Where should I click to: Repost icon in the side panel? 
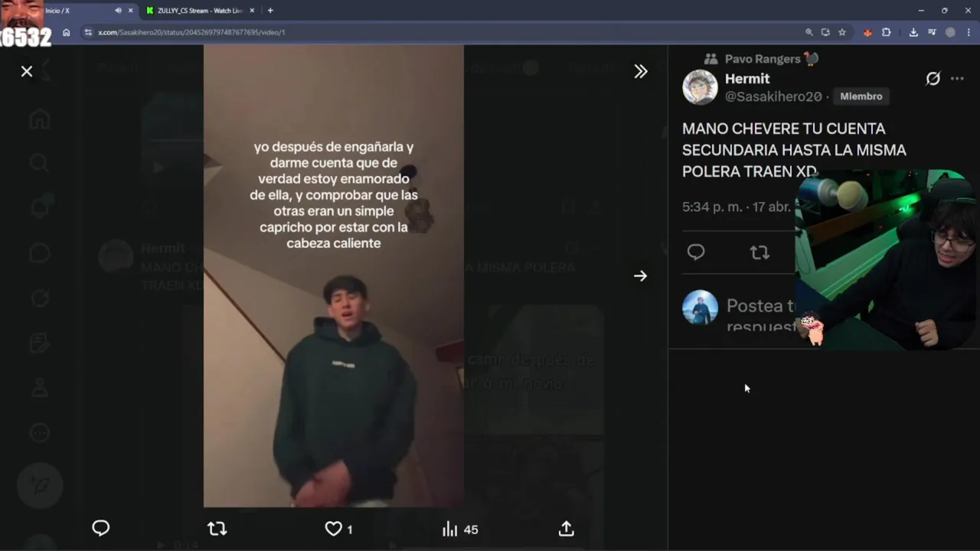(x=759, y=253)
